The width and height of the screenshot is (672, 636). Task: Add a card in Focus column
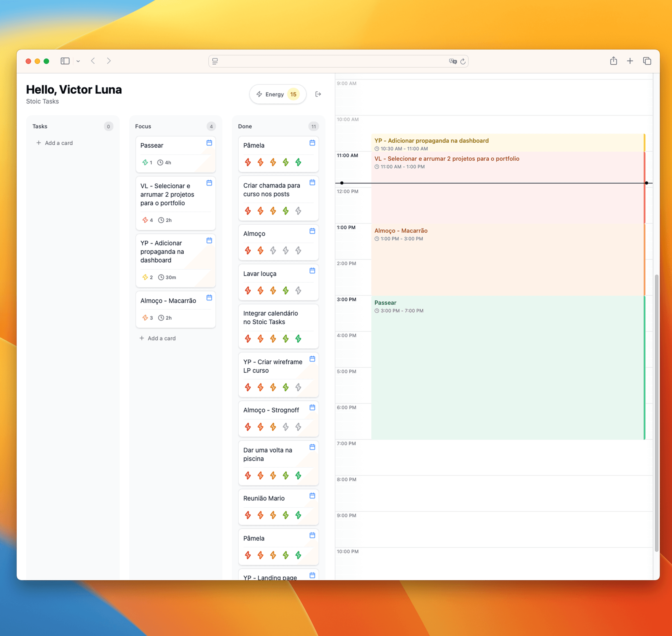pyautogui.click(x=157, y=338)
